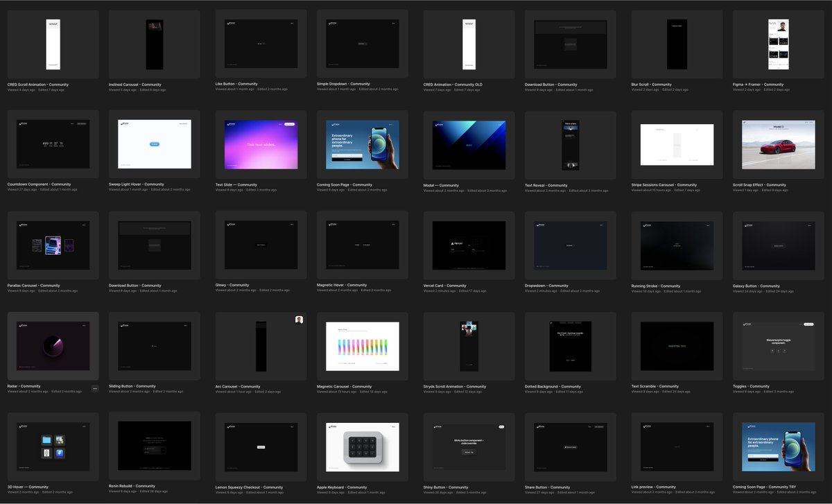The image size is (832, 504).
Task: Click the Galaxy Button project title
Action: (x=757, y=285)
